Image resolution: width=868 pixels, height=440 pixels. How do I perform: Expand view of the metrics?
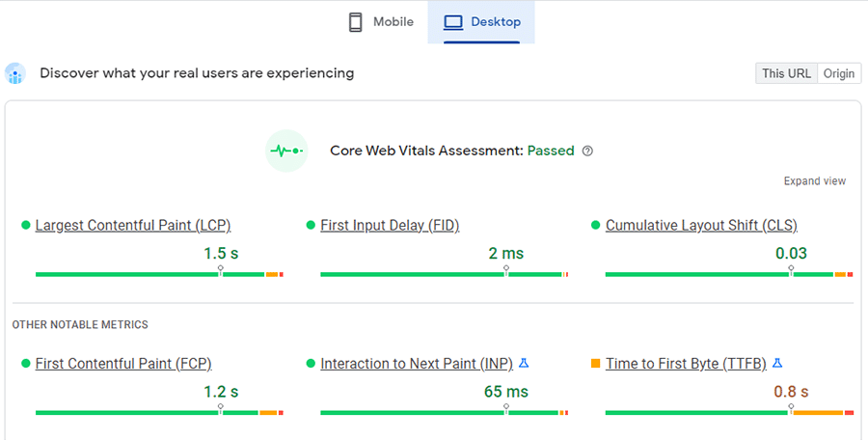coord(814,180)
